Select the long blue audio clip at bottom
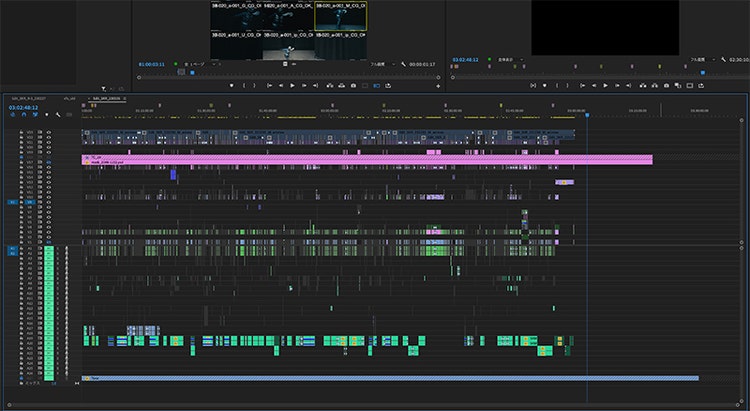The width and height of the screenshot is (750, 411). click(390, 378)
